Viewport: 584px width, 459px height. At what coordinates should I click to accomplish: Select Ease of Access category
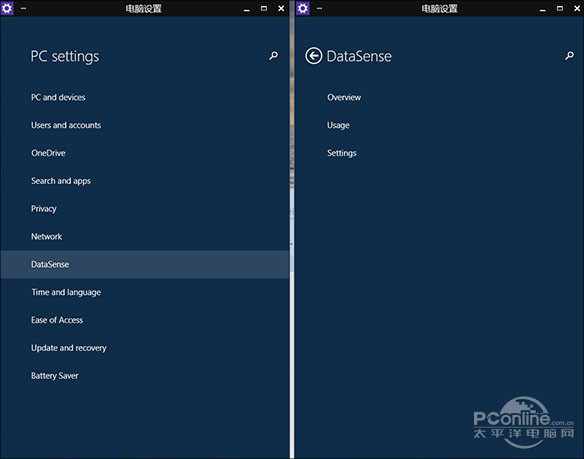(x=57, y=320)
